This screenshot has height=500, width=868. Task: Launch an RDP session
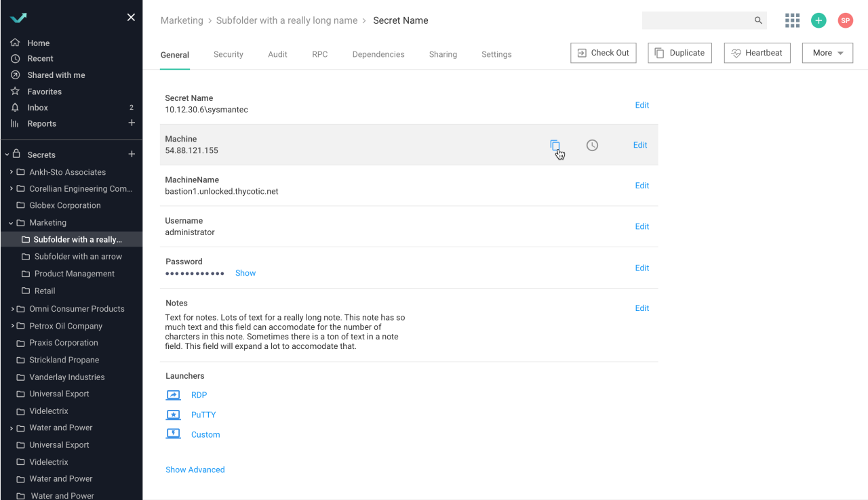pos(199,395)
